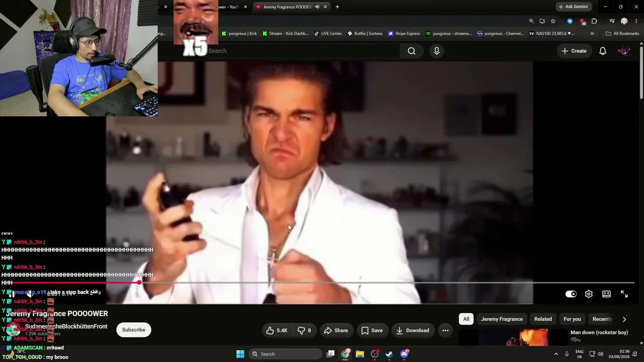Open the YouTube account avatar menu

(x=624, y=51)
